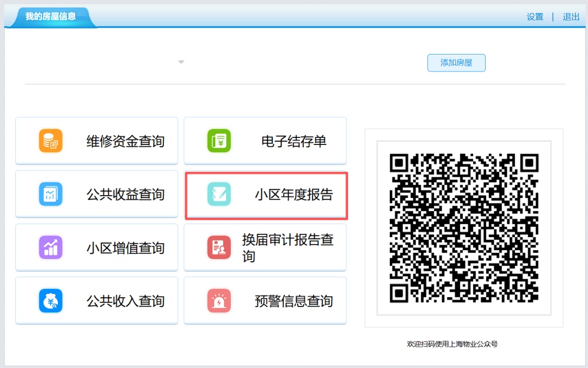The height and width of the screenshot is (368, 588).
Task: Click the blue money bag icon for 公共收入查询
Action: (51, 301)
